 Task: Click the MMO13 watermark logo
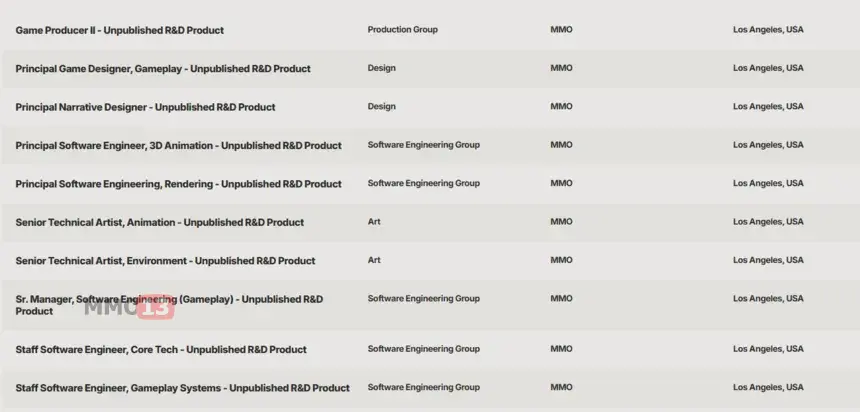click(129, 309)
